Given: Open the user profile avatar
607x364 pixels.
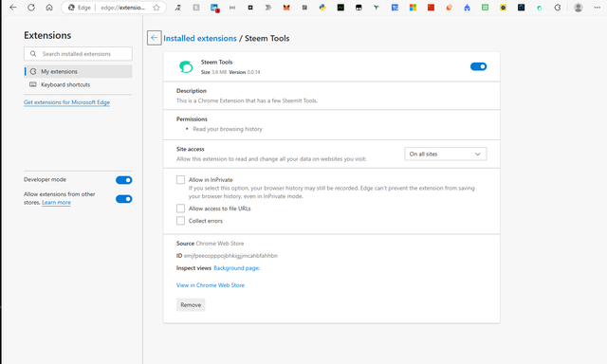Looking at the screenshot, I should pyautogui.click(x=579, y=8).
